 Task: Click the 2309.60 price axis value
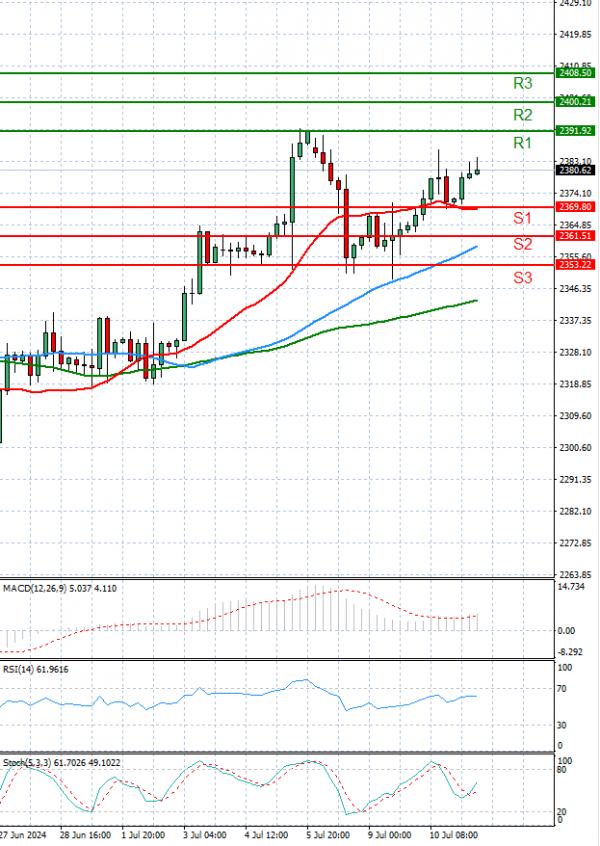(575, 417)
